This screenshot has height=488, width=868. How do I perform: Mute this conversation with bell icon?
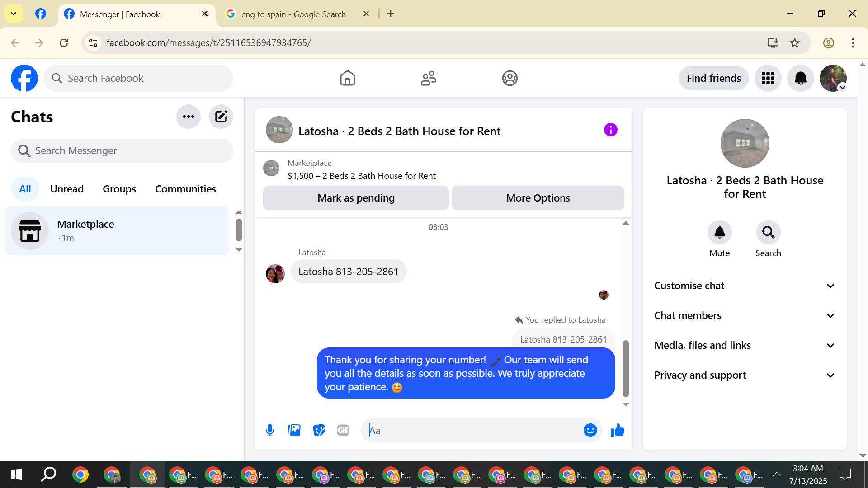719,233
